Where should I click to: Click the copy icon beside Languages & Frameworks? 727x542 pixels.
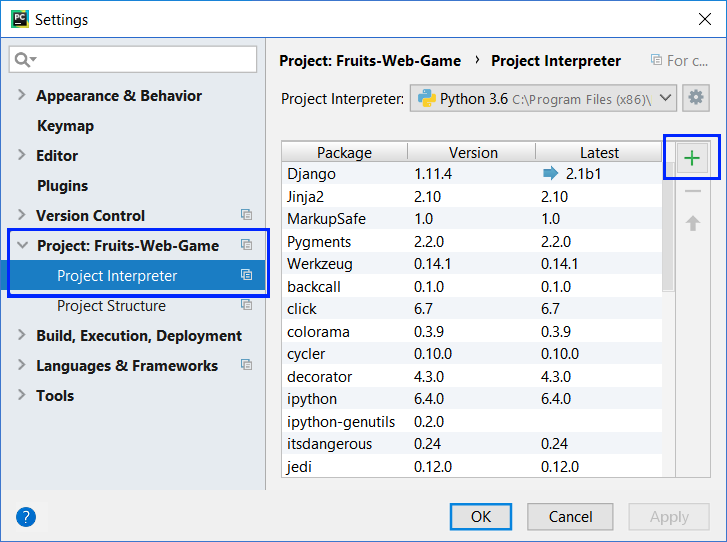pyautogui.click(x=246, y=365)
